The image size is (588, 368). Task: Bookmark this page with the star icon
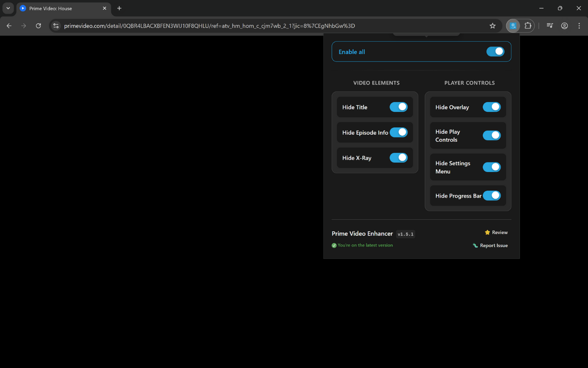[x=492, y=26]
